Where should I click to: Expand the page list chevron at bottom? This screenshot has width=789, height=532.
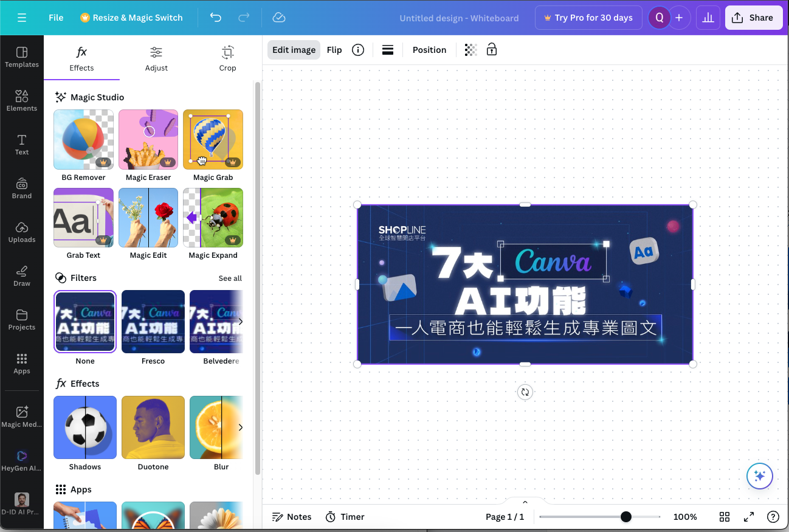525,502
